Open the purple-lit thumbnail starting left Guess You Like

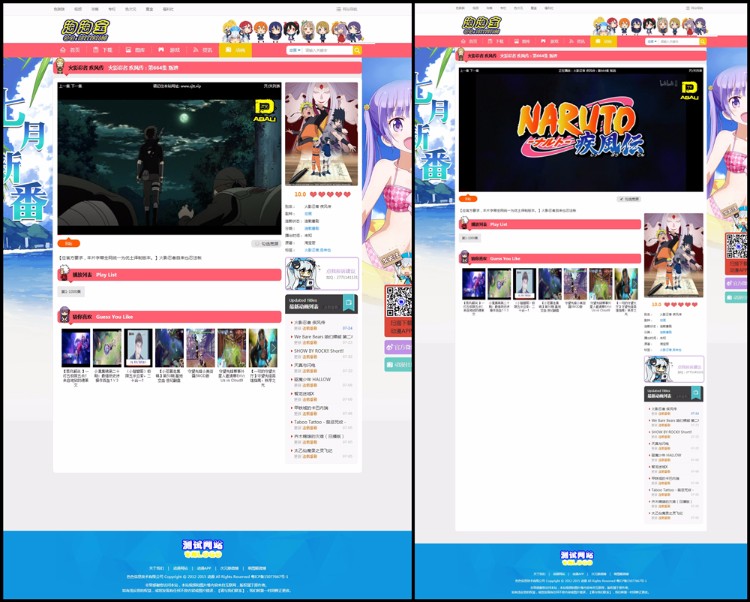(76, 348)
